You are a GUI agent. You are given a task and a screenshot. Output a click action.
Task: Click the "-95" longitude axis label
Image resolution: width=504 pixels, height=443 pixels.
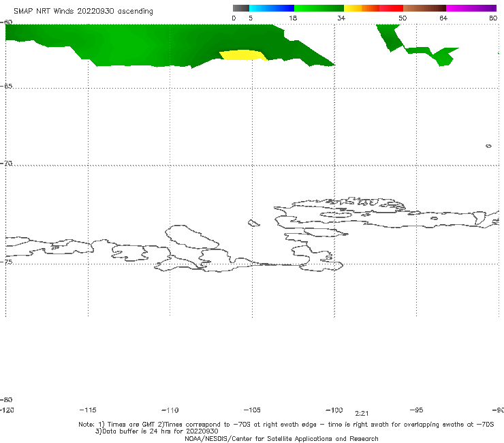[417, 410]
